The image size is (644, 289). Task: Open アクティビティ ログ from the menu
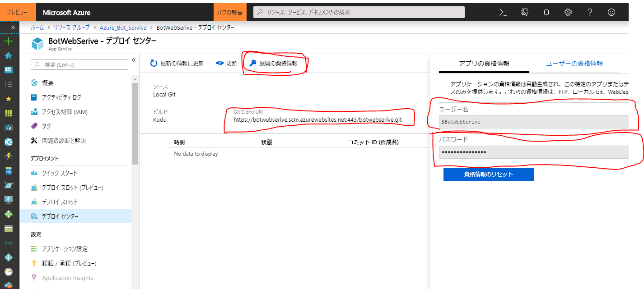tap(61, 97)
